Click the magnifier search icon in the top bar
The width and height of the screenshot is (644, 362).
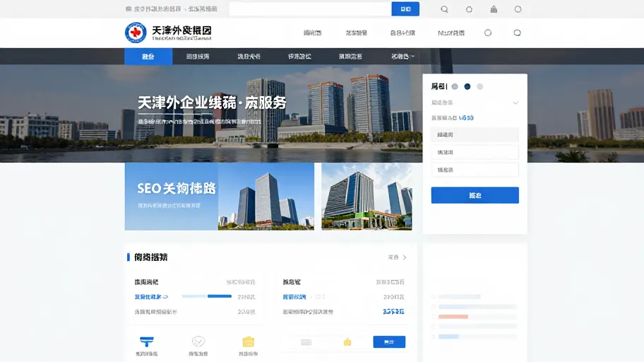click(x=444, y=9)
